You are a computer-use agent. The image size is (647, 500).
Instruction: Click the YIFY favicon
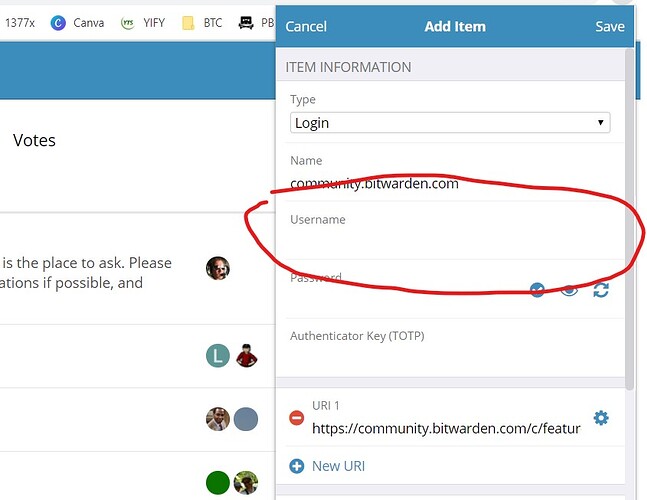point(128,23)
